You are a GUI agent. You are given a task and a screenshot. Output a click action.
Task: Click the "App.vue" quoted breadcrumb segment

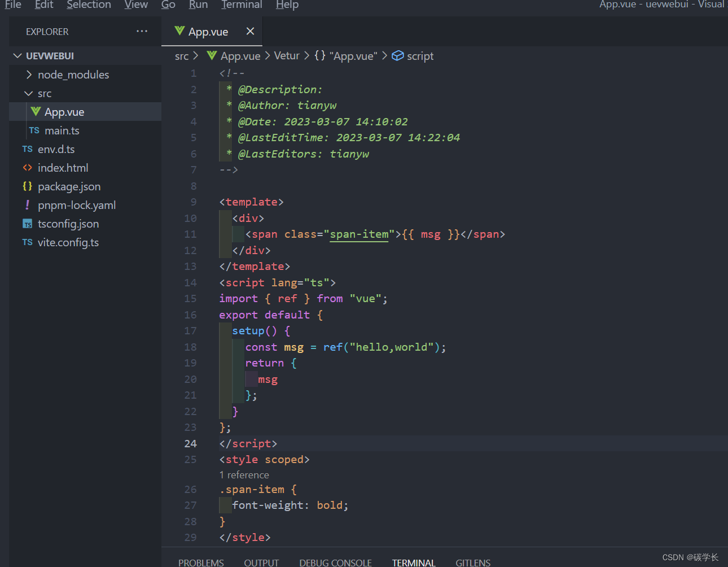point(353,56)
